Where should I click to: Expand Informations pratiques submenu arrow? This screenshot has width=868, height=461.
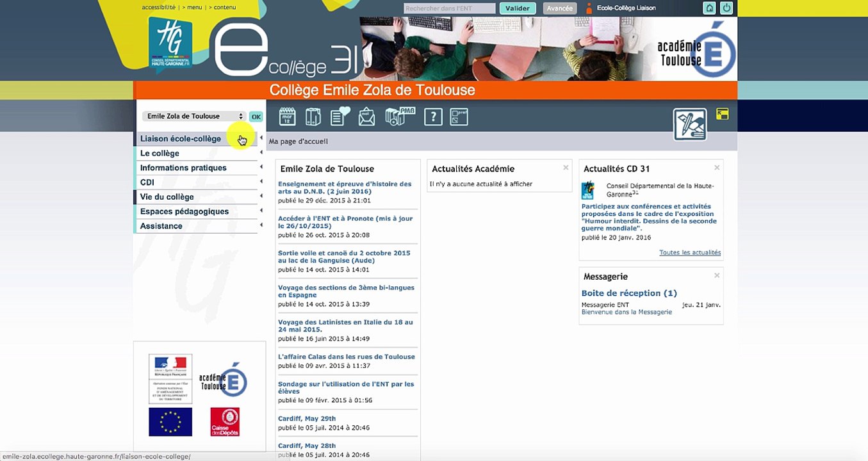pos(261,168)
